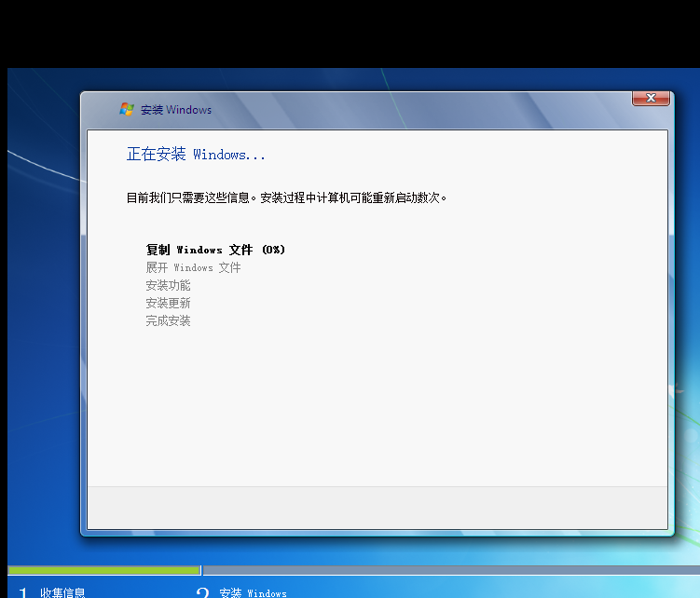Select the 正在安装 Windows... heading
The width and height of the screenshot is (700, 598).
(x=196, y=154)
